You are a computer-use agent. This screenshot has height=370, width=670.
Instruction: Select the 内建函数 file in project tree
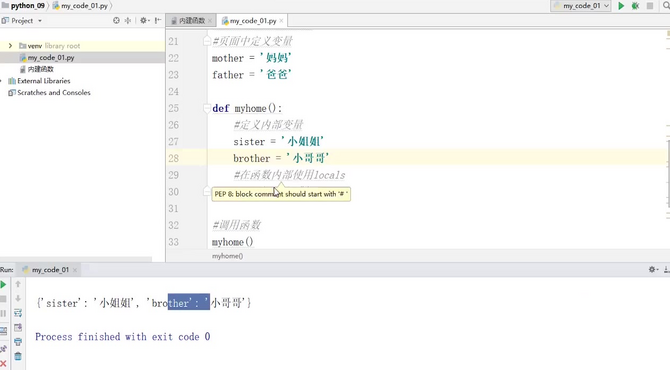tap(41, 69)
